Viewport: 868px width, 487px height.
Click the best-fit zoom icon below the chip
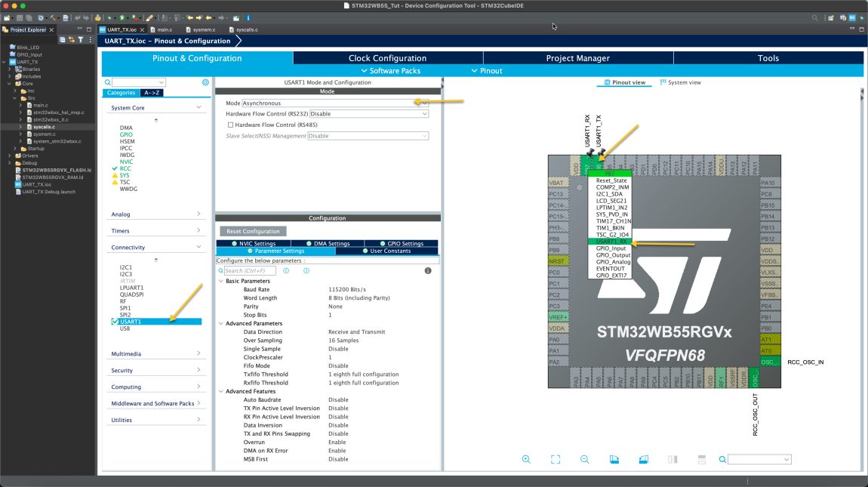pyautogui.click(x=555, y=459)
